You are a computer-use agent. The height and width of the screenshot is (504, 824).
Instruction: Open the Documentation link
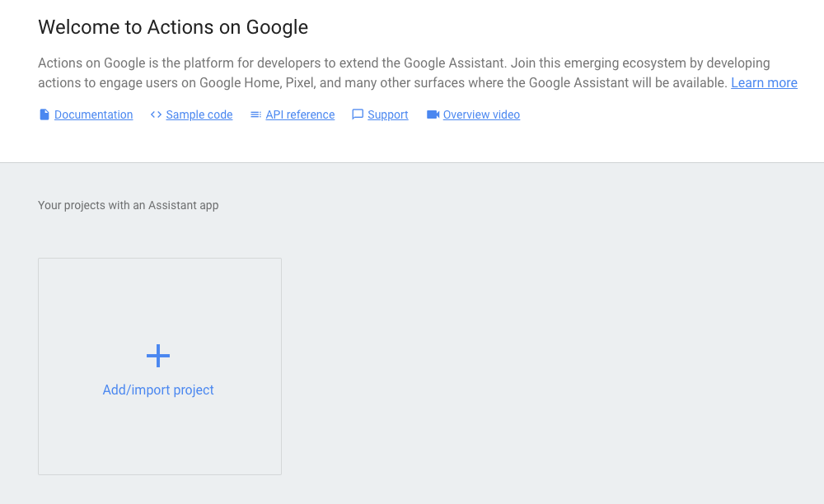point(94,114)
